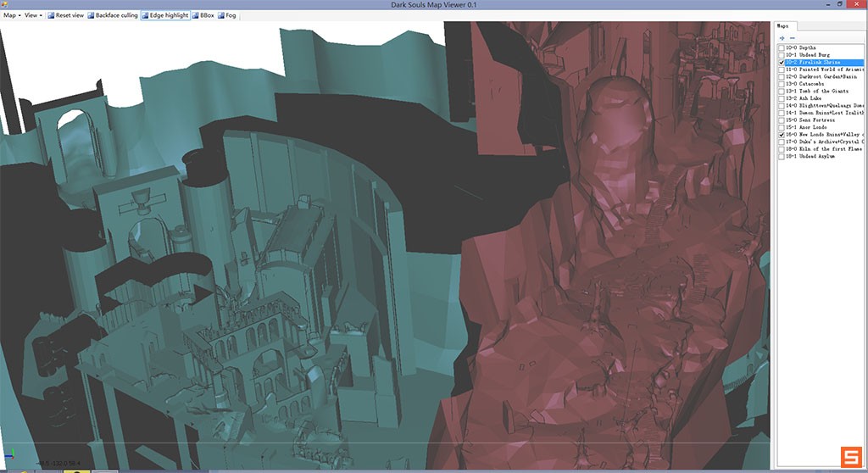Click the plus icon in Maps panel
Image resolution: width=868 pixels, height=473 pixels.
pyautogui.click(x=782, y=37)
